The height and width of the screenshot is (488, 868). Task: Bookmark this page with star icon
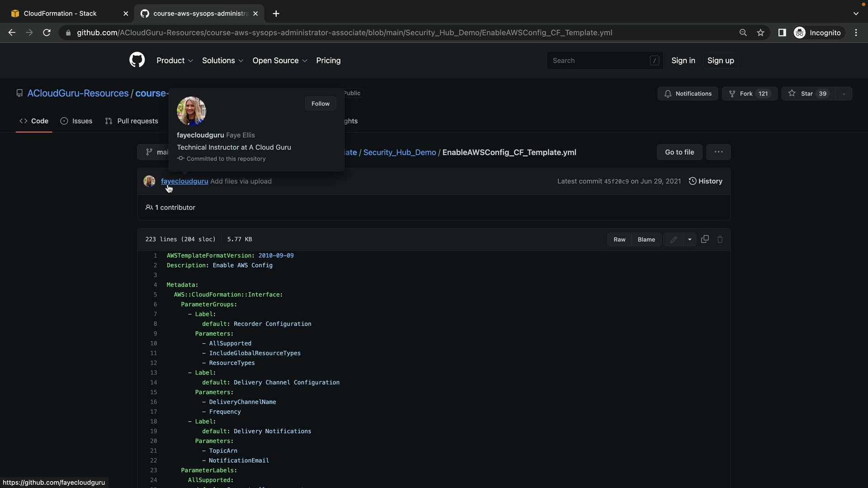pyautogui.click(x=761, y=33)
